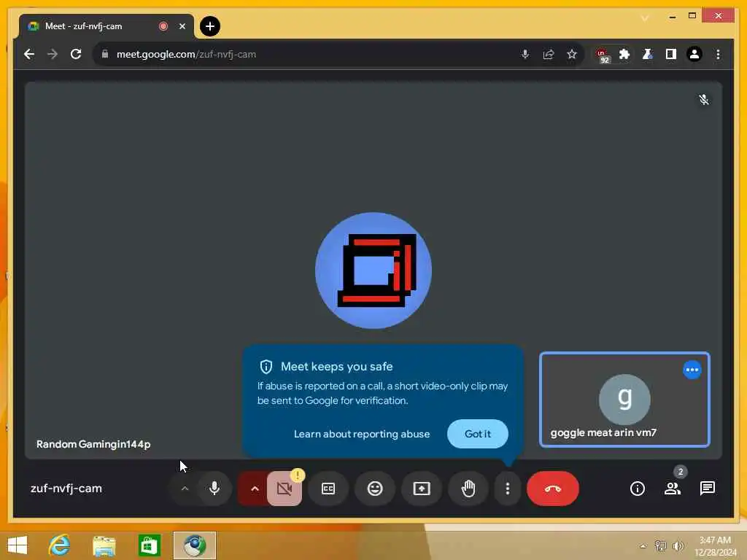The height and width of the screenshot is (560, 747).
Task: Open Learn about reporting abuse link
Action: [x=362, y=434]
